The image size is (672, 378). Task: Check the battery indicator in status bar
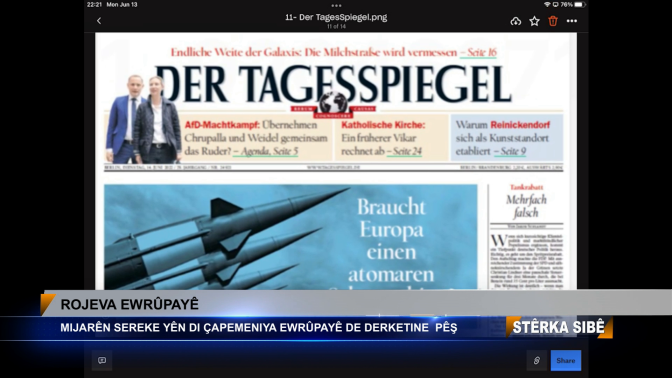tap(579, 4)
